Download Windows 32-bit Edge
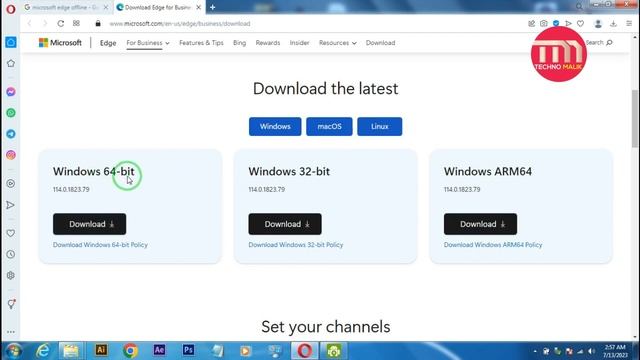640x360 pixels. pos(285,224)
